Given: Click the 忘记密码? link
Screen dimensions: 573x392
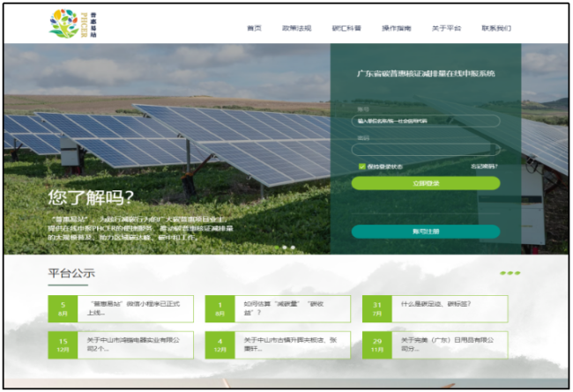Looking at the screenshot, I should (x=483, y=166).
